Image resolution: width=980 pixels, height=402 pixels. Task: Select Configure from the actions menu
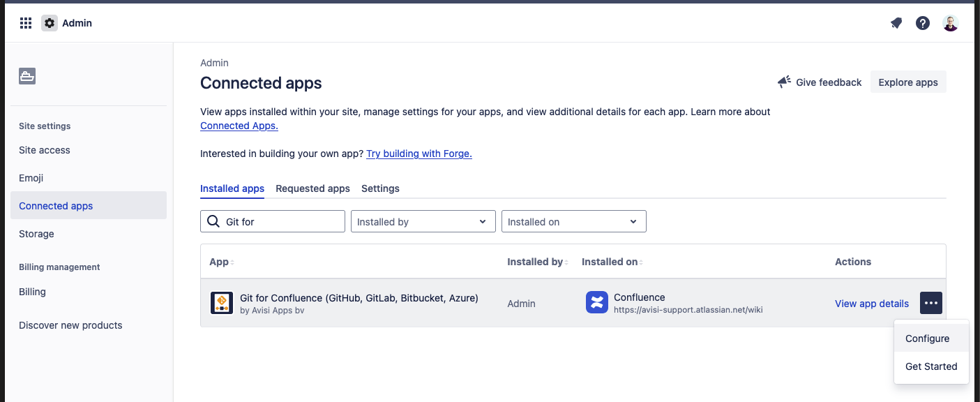point(927,338)
